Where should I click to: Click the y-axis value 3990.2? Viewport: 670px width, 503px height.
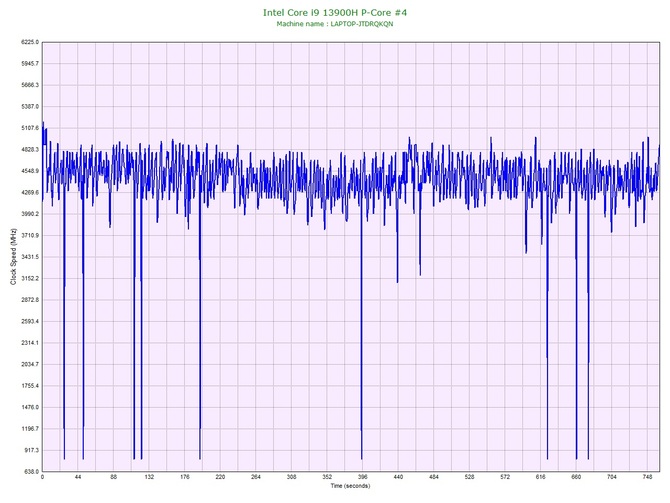pos(30,214)
